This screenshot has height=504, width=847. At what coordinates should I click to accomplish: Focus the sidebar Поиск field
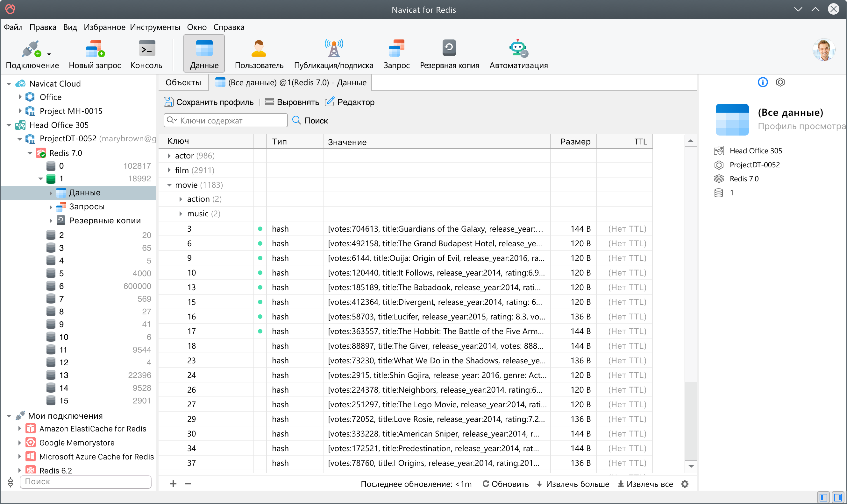(86, 482)
